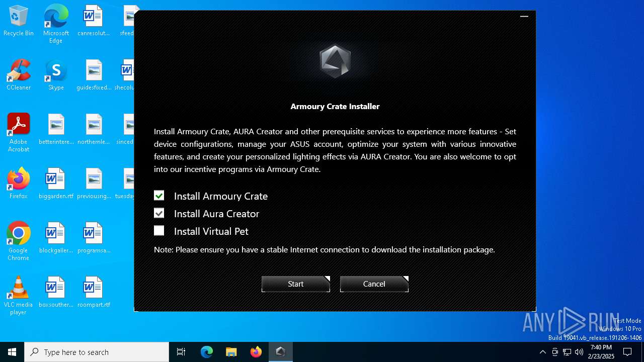
Task: Open Adobe Acrobat shortcut
Action: pyautogui.click(x=19, y=133)
